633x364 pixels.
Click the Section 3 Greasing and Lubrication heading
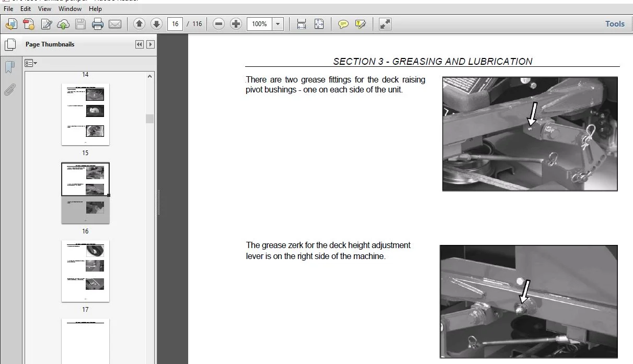[433, 62]
